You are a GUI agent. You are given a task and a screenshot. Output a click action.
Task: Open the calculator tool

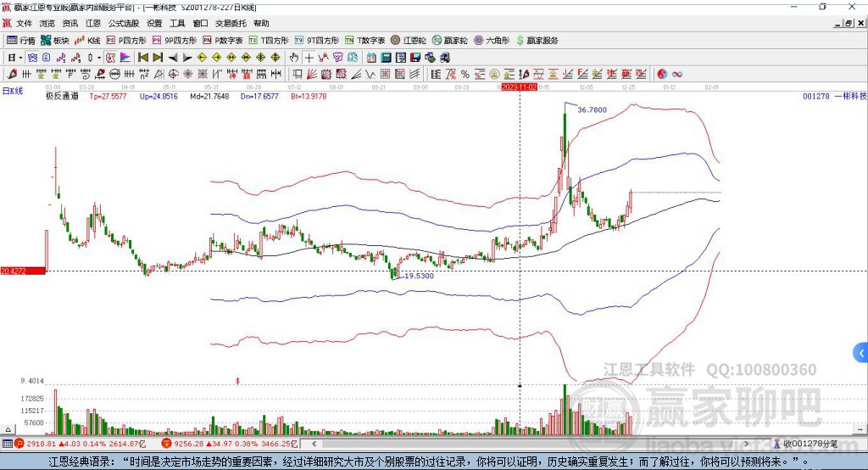[x=387, y=58]
